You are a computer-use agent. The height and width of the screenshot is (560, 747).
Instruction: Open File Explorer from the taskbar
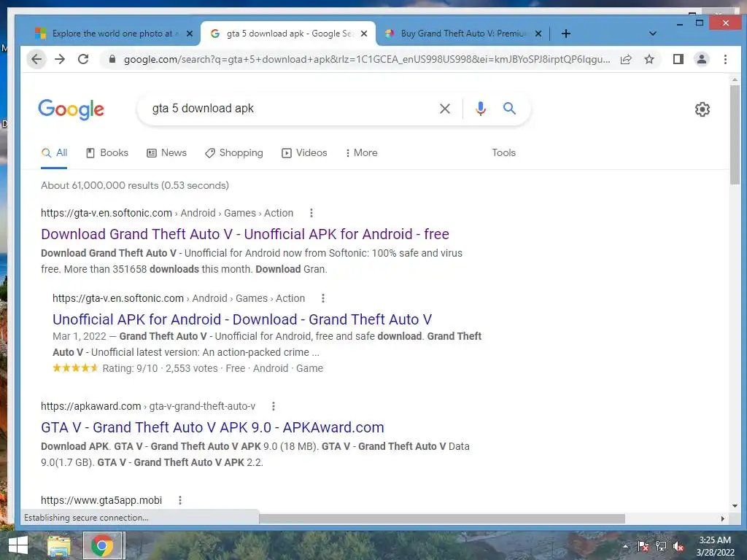[x=58, y=545]
